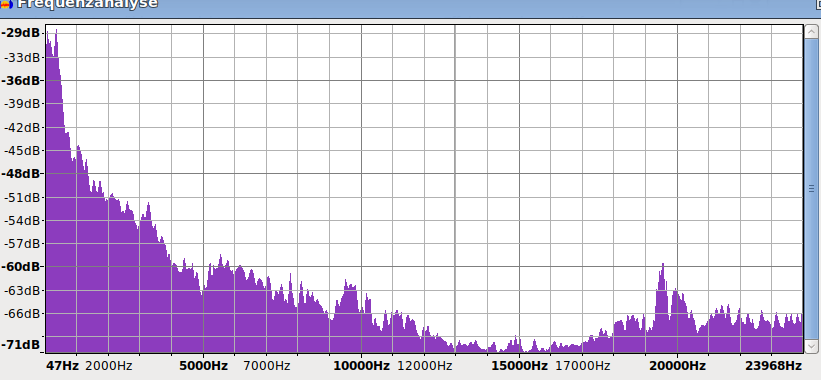The image size is (821, 380).
Task: Click the -29dB axis label
Action: (20, 33)
